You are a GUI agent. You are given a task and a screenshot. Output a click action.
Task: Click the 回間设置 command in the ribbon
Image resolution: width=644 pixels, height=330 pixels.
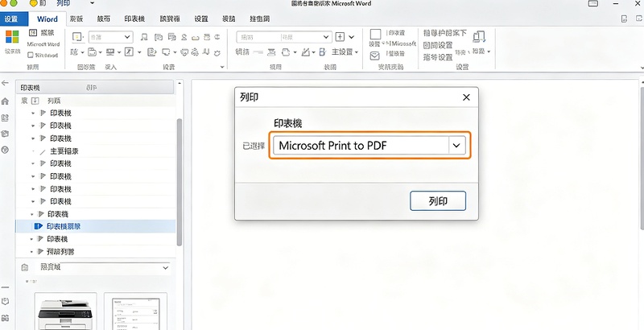point(438,45)
